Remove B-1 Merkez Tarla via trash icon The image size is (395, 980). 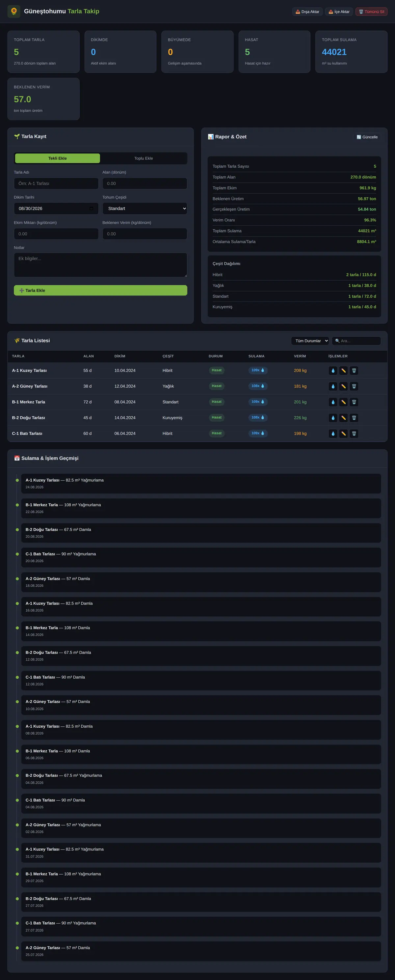(354, 402)
